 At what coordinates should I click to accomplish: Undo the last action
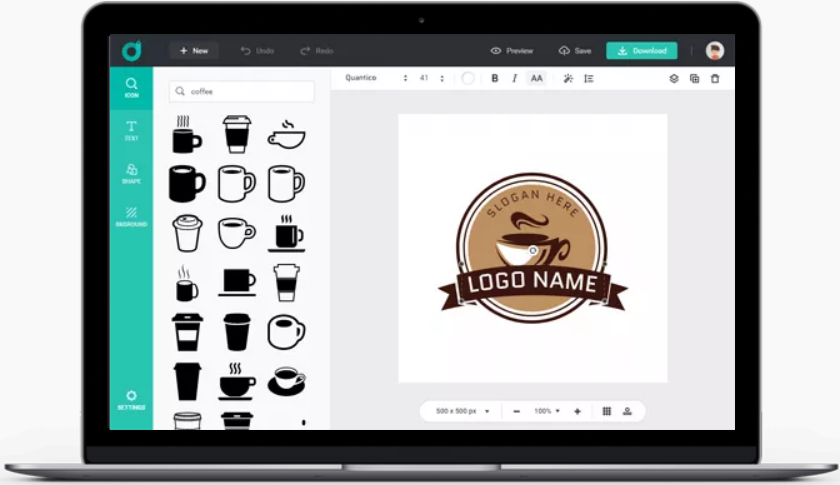click(x=257, y=51)
